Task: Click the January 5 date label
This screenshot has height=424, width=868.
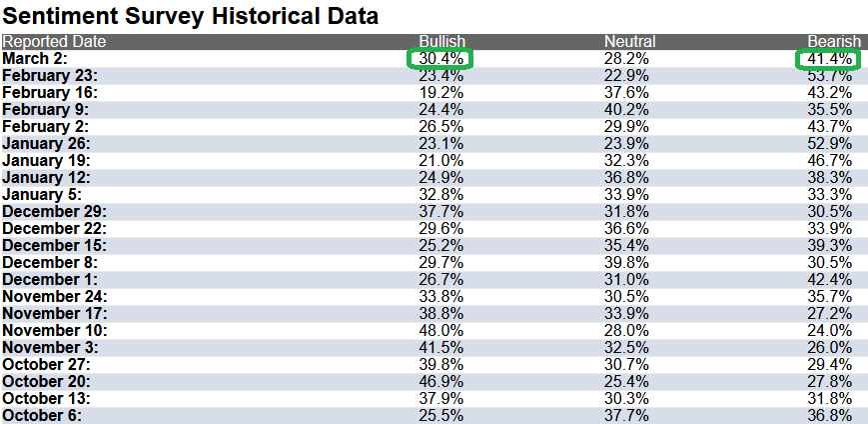Action: pos(42,195)
